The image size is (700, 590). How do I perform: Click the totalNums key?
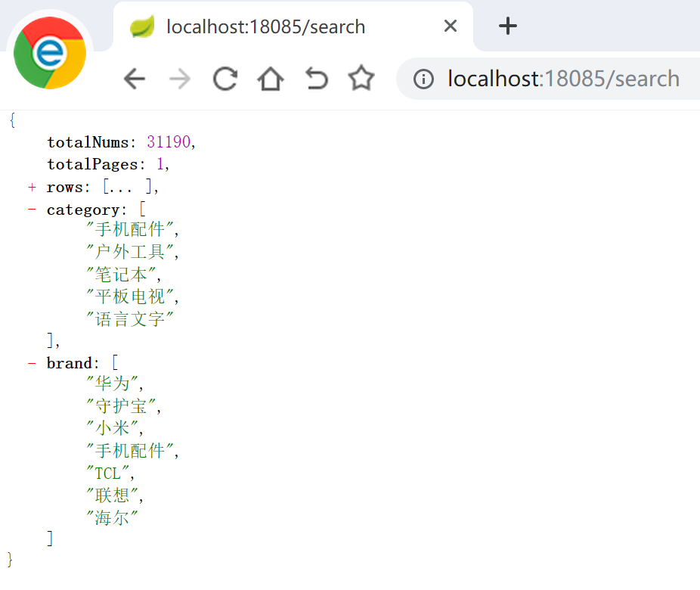click(88, 142)
